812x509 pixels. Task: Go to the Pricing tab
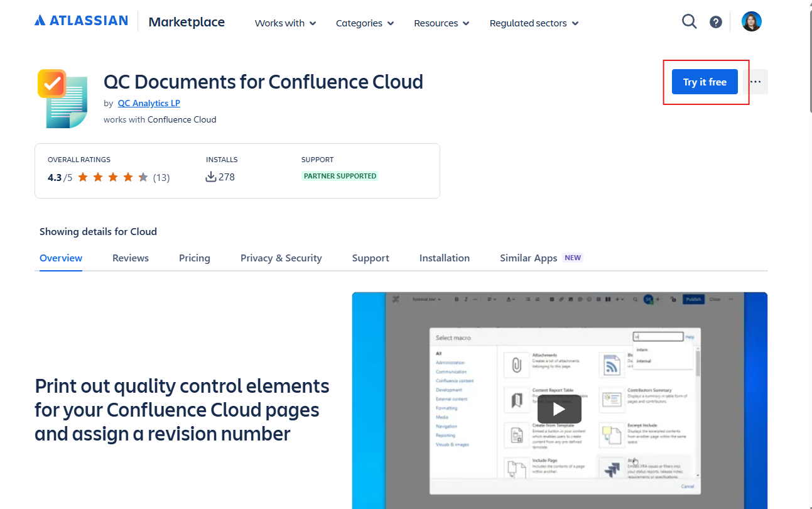[195, 258]
